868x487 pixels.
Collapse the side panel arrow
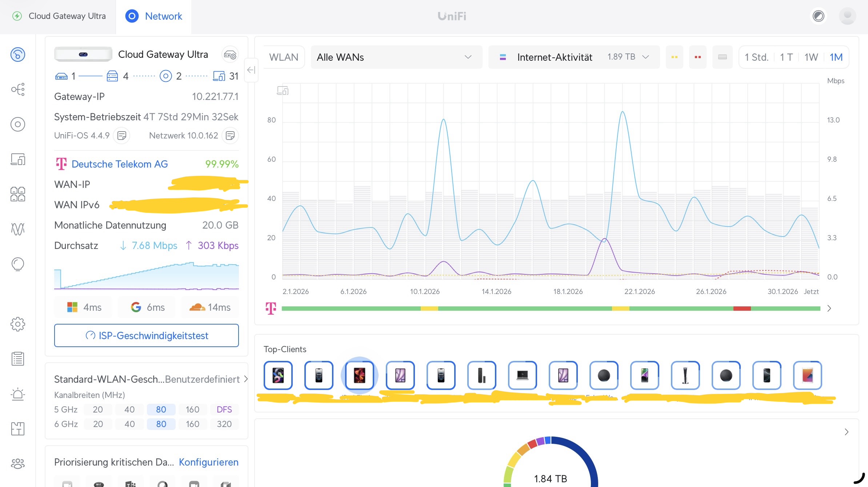[x=251, y=70]
